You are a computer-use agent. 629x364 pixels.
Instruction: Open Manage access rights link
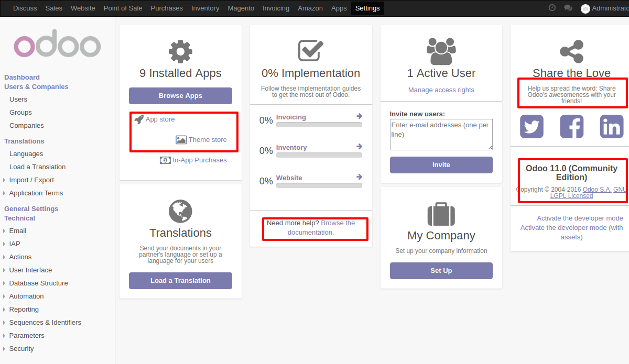point(441,90)
